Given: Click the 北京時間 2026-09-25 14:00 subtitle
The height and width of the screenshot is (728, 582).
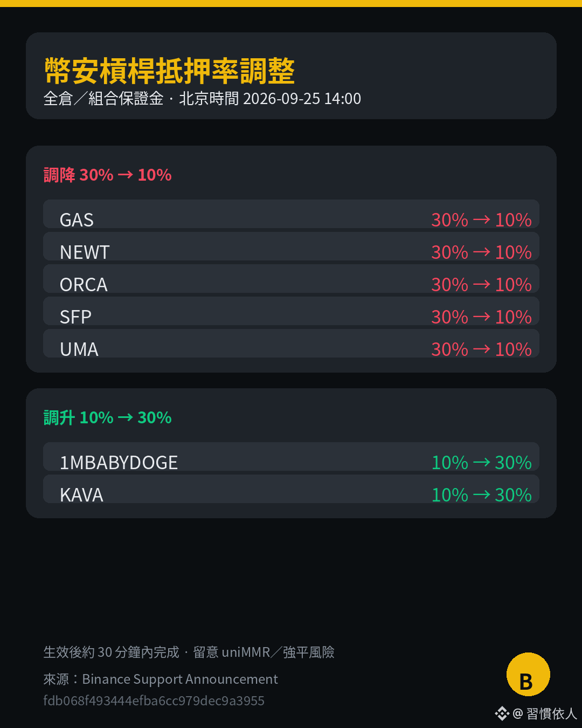Looking at the screenshot, I should tap(270, 99).
